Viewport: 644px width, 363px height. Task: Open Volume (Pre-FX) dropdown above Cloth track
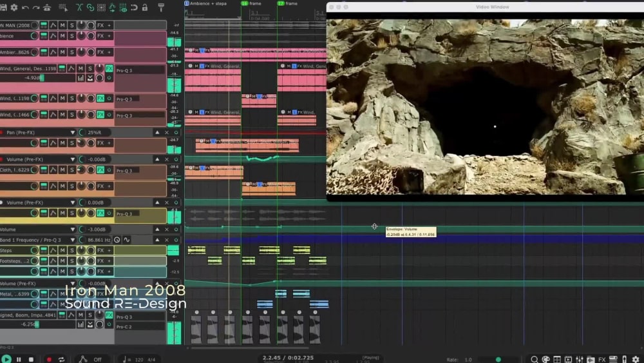73,159
